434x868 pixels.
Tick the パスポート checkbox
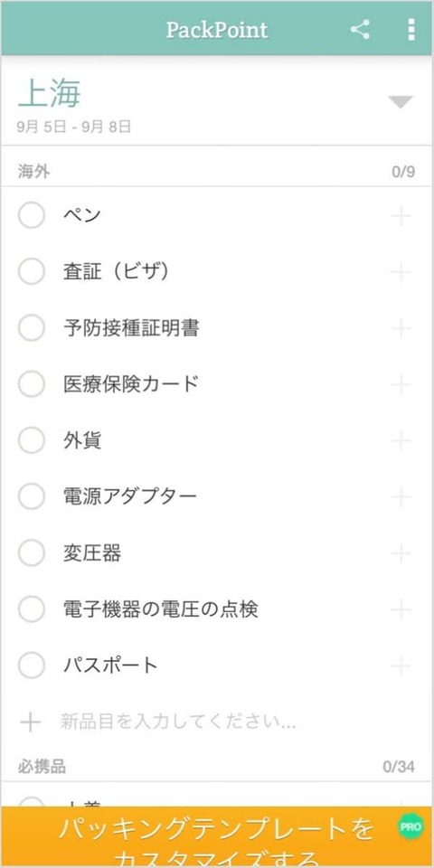pos(32,665)
